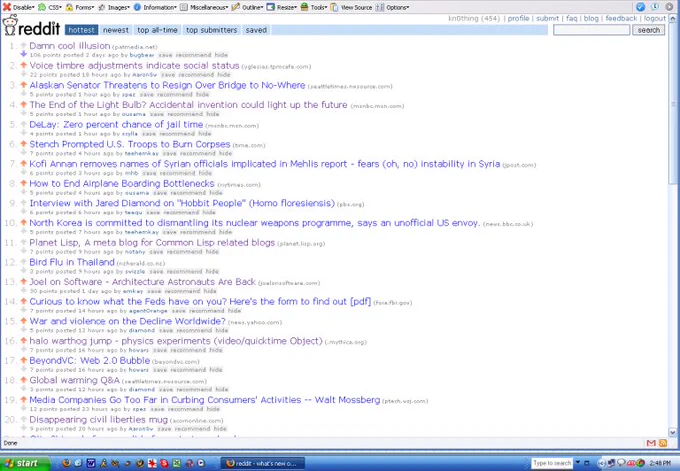
Task: Upvote 'War and violence on the Decline Worldwide?'
Action: click(x=23, y=321)
